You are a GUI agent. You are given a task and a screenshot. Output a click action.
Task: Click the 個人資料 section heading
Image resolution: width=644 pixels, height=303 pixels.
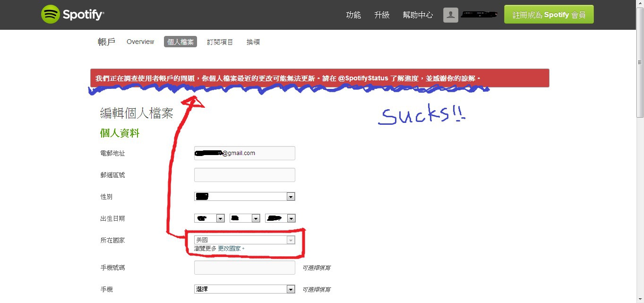click(120, 133)
